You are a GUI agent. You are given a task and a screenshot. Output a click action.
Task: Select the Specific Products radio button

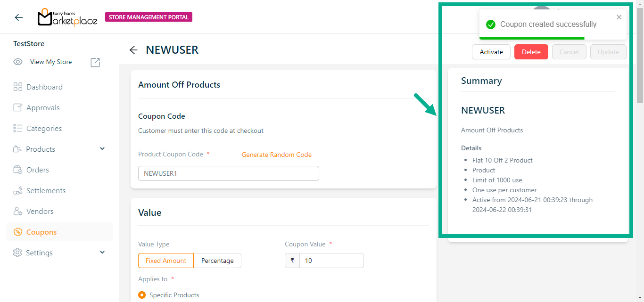pyautogui.click(x=142, y=295)
